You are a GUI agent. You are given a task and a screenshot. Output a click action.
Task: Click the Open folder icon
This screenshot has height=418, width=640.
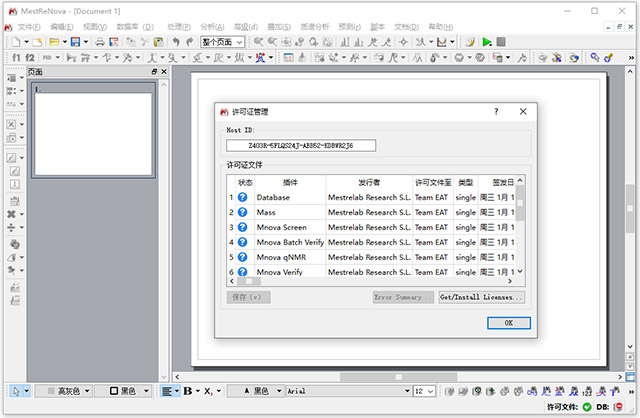[x=54, y=42]
